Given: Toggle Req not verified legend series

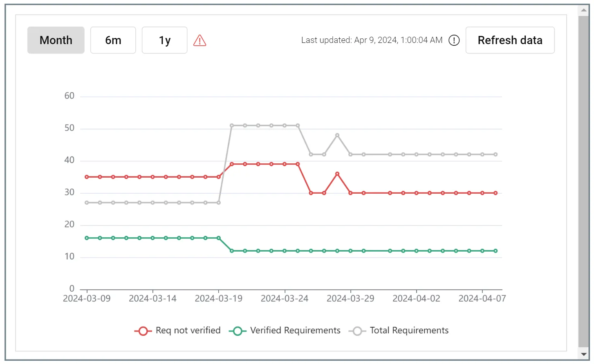Looking at the screenshot, I should click(x=177, y=331).
